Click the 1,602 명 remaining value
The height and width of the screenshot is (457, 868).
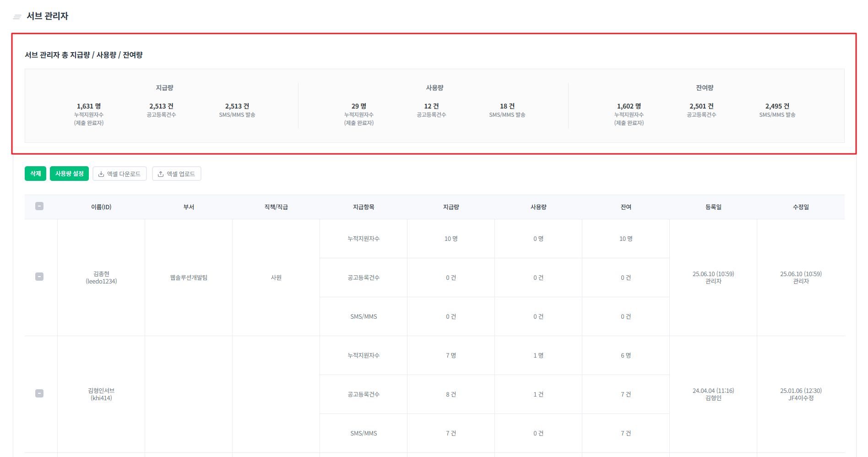click(x=629, y=106)
